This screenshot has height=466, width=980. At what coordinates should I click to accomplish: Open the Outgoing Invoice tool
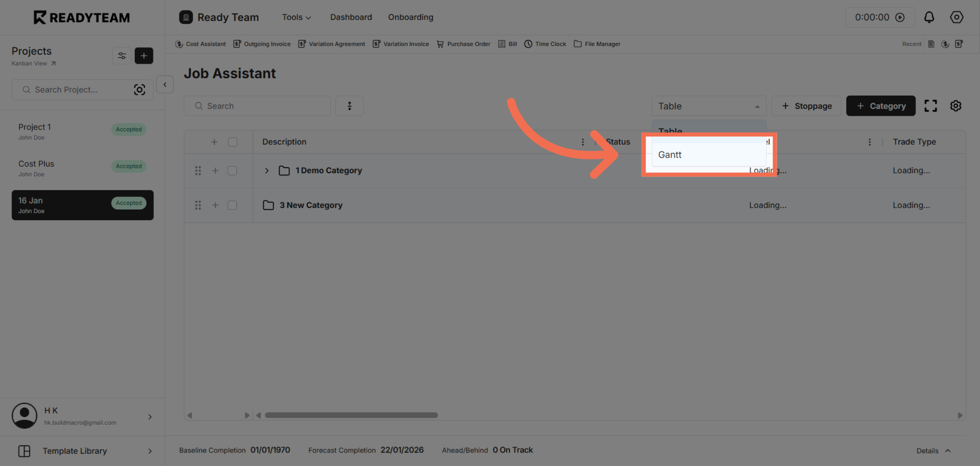262,44
